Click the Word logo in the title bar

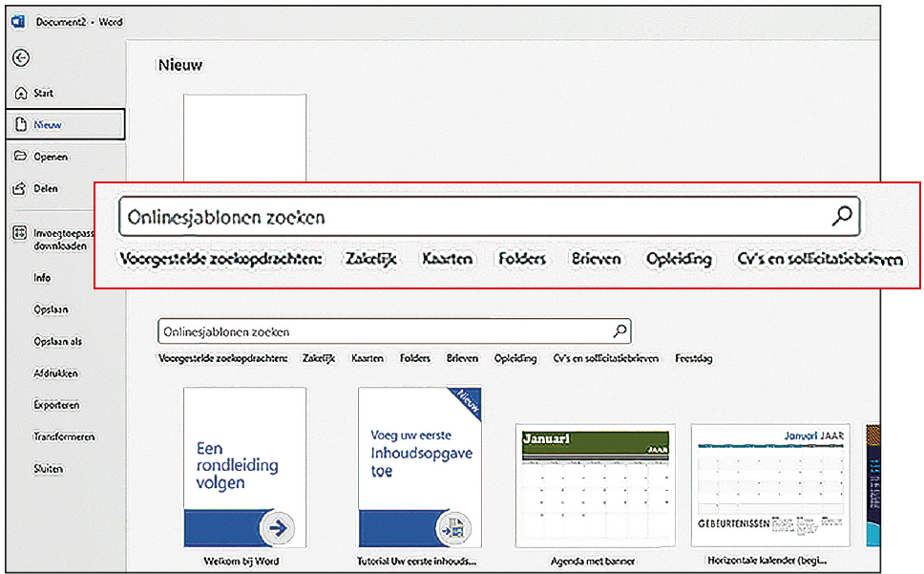(x=18, y=22)
